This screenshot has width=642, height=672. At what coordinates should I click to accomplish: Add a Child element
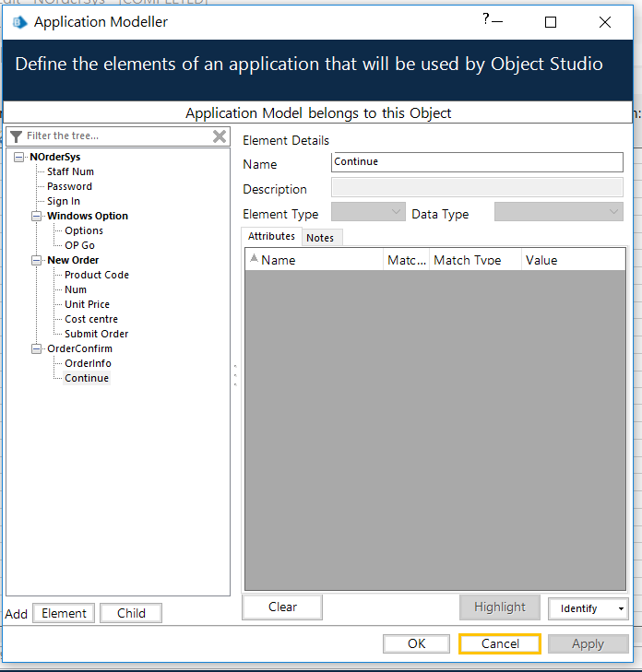[x=131, y=613]
